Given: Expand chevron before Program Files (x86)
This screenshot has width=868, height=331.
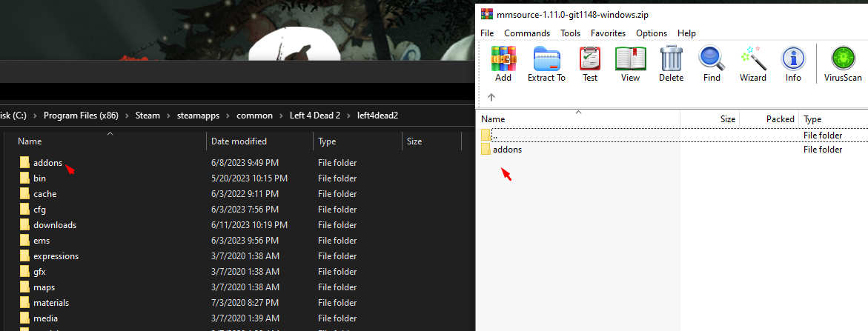Looking at the screenshot, I should point(35,116).
